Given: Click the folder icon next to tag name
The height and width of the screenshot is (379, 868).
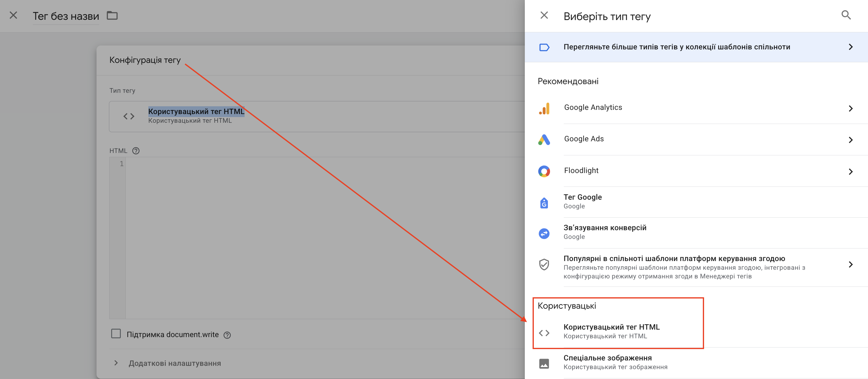Looking at the screenshot, I should pyautogui.click(x=112, y=16).
